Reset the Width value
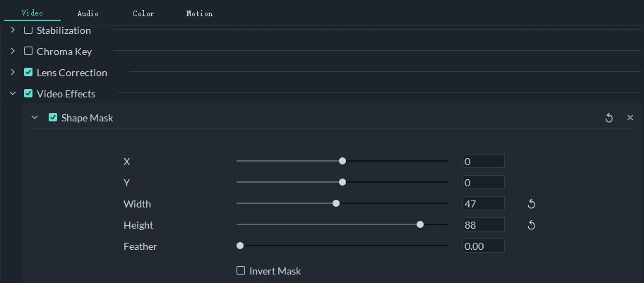This screenshot has height=283, width=644. 532,204
